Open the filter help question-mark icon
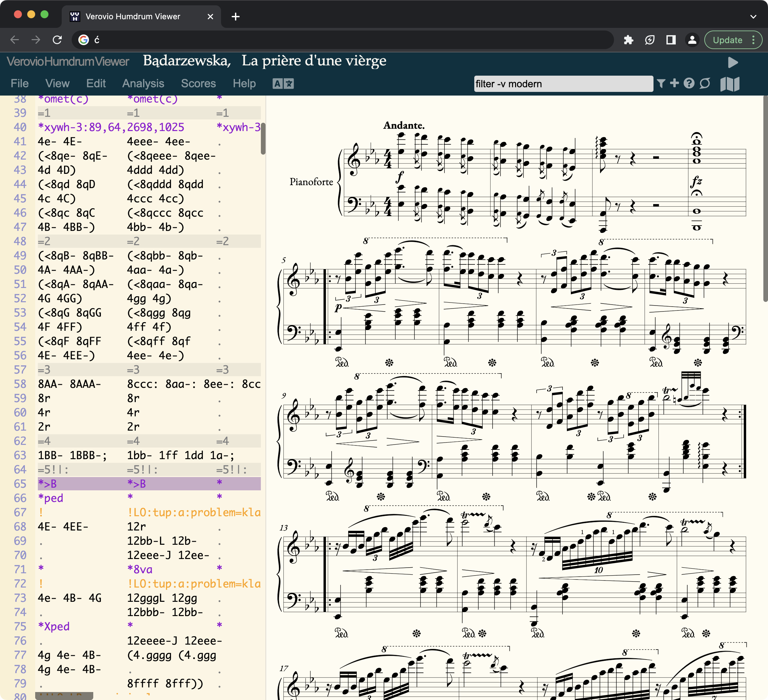 (x=689, y=83)
